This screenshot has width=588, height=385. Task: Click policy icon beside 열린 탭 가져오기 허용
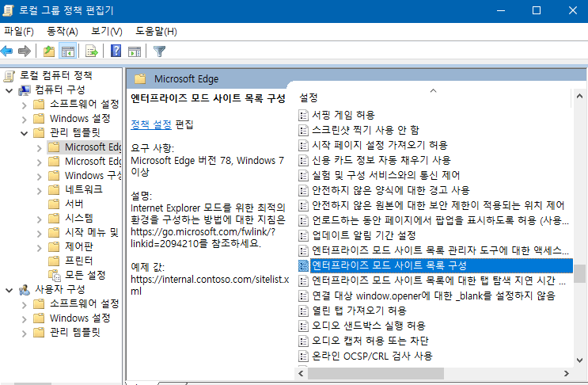click(303, 311)
